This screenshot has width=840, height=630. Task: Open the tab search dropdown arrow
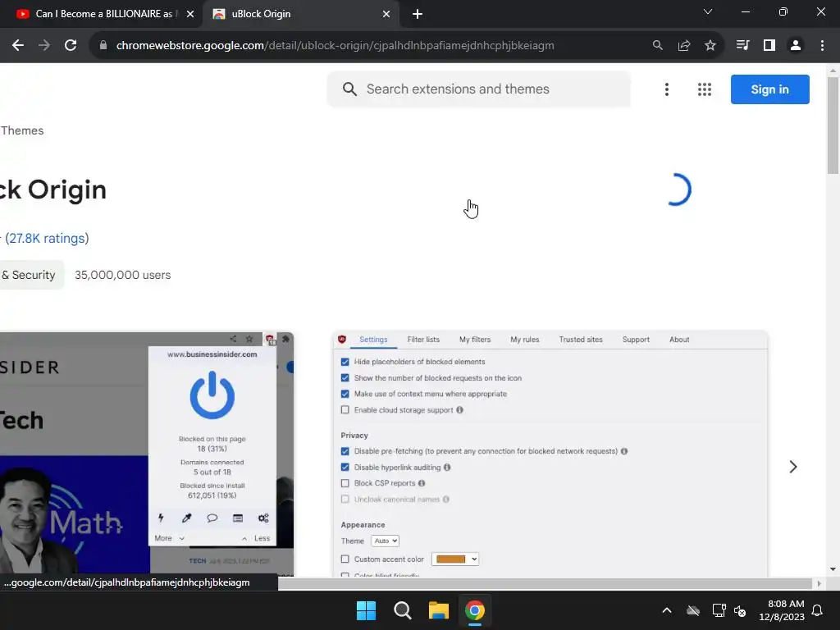[708, 11]
